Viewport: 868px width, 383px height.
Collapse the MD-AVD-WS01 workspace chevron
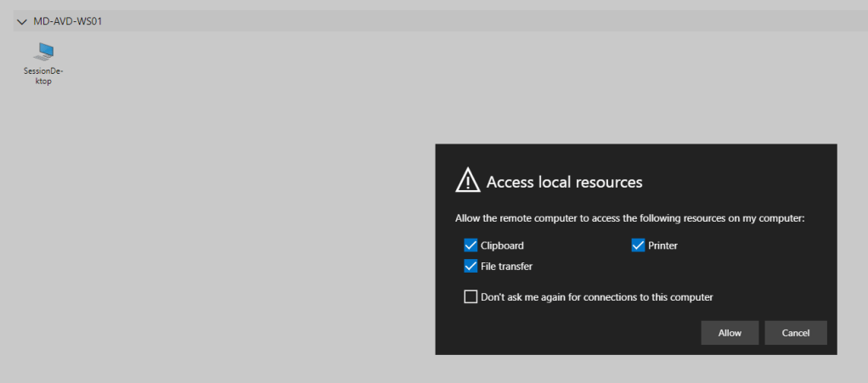coord(22,21)
